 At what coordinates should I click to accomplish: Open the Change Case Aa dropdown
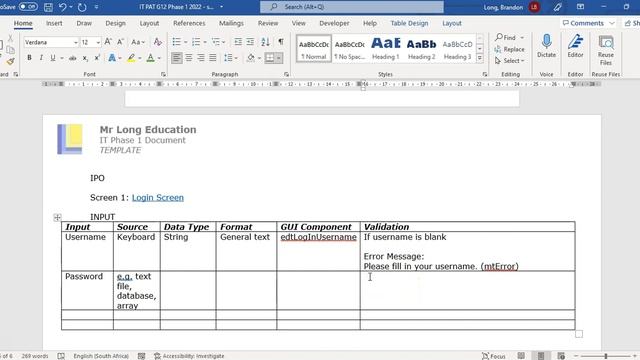click(138, 42)
